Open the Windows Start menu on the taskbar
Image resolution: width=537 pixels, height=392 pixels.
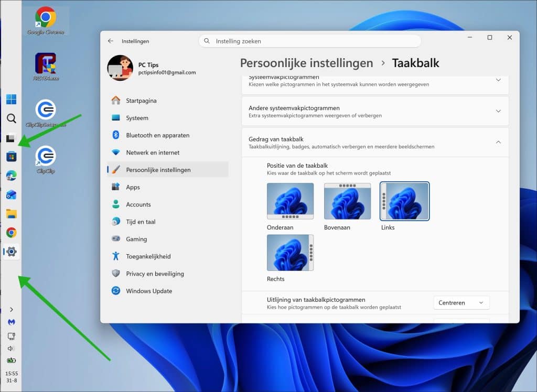click(12, 99)
